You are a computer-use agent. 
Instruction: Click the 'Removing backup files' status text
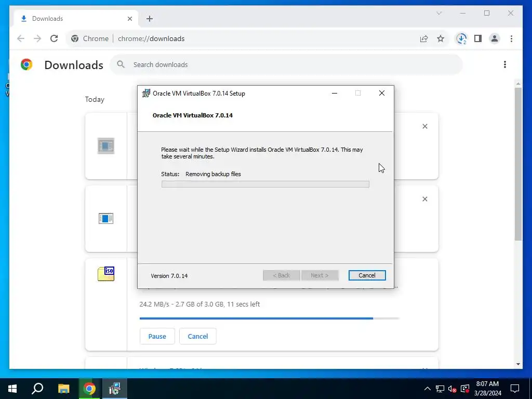[x=213, y=174]
